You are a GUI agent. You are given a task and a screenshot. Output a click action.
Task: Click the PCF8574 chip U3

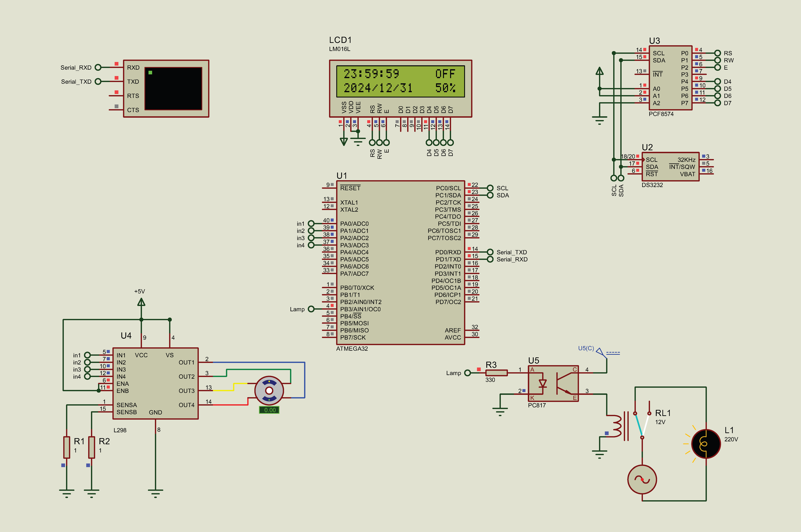pos(670,78)
